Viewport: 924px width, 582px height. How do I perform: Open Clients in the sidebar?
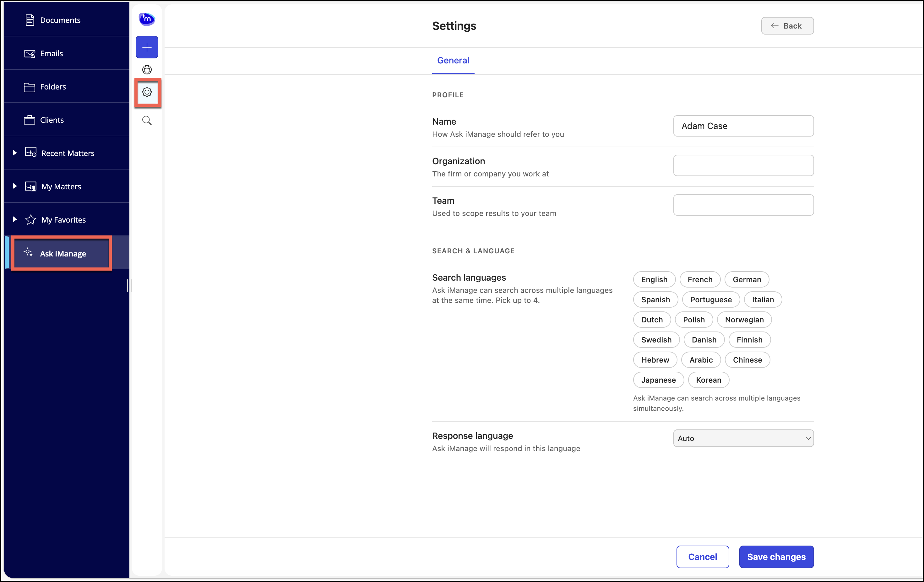(66, 120)
